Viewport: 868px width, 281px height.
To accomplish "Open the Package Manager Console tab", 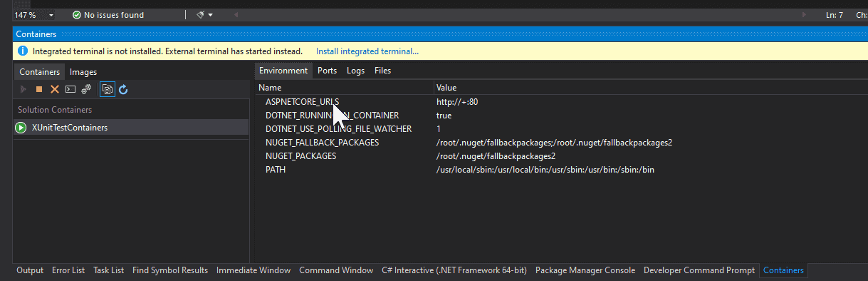I will (x=585, y=270).
